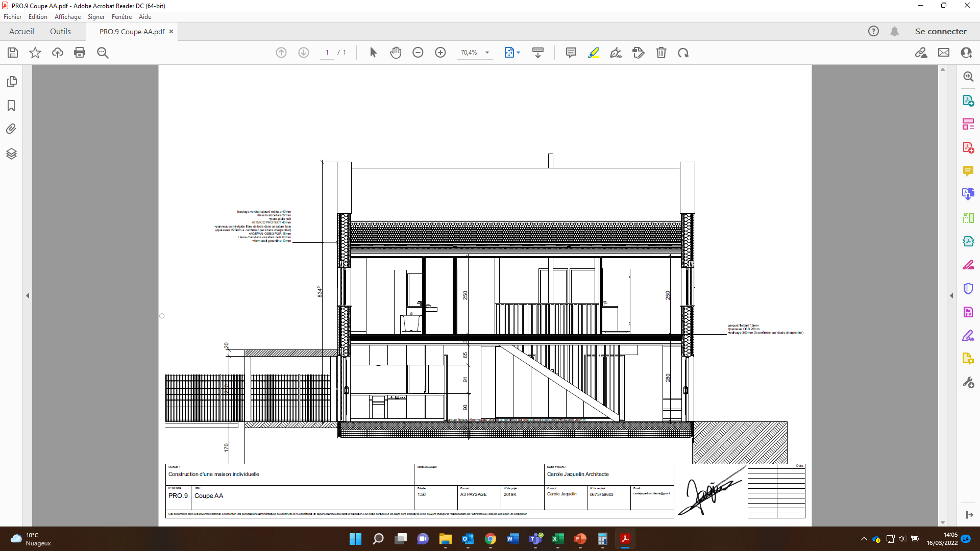Open the Affichage menu
The image size is (980, 551).
[x=67, y=17]
